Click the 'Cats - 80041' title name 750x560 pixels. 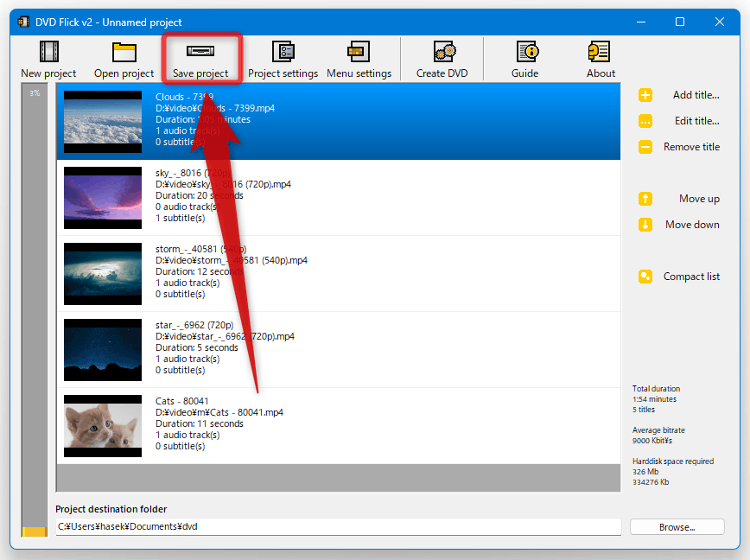181,401
